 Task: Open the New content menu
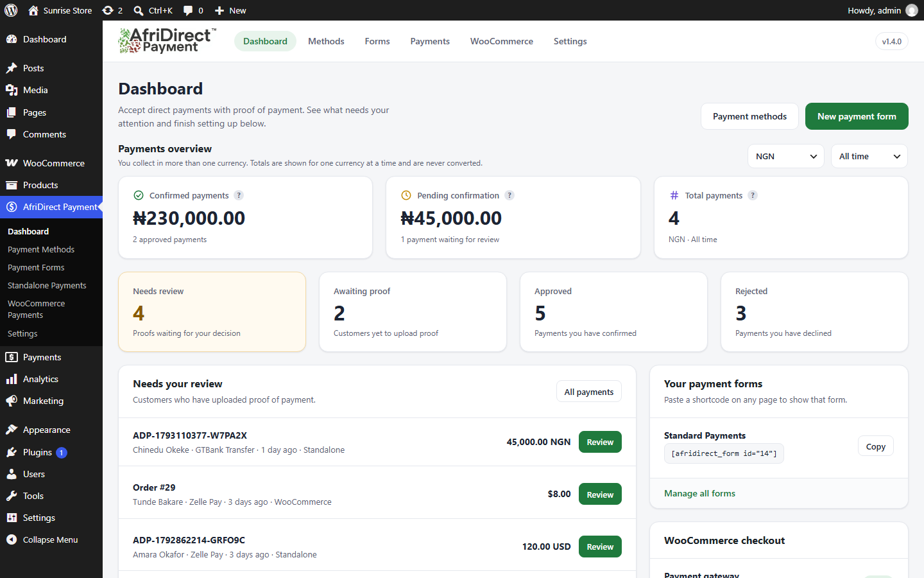point(230,10)
